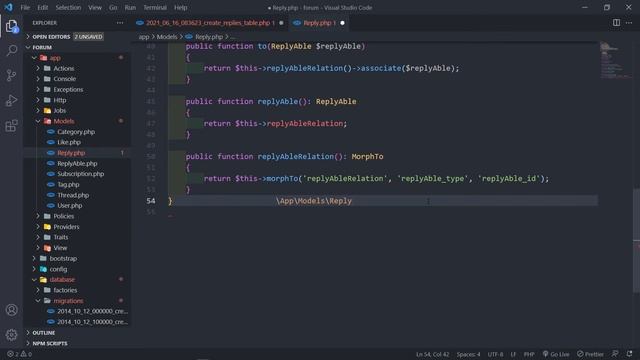Open the Search view icon
Viewport: 640px width, 360px height.
tap(11, 51)
